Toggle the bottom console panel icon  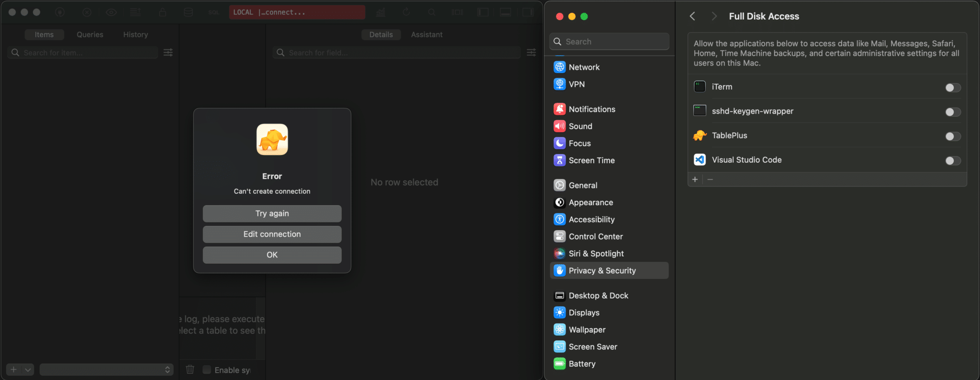[505, 12]
